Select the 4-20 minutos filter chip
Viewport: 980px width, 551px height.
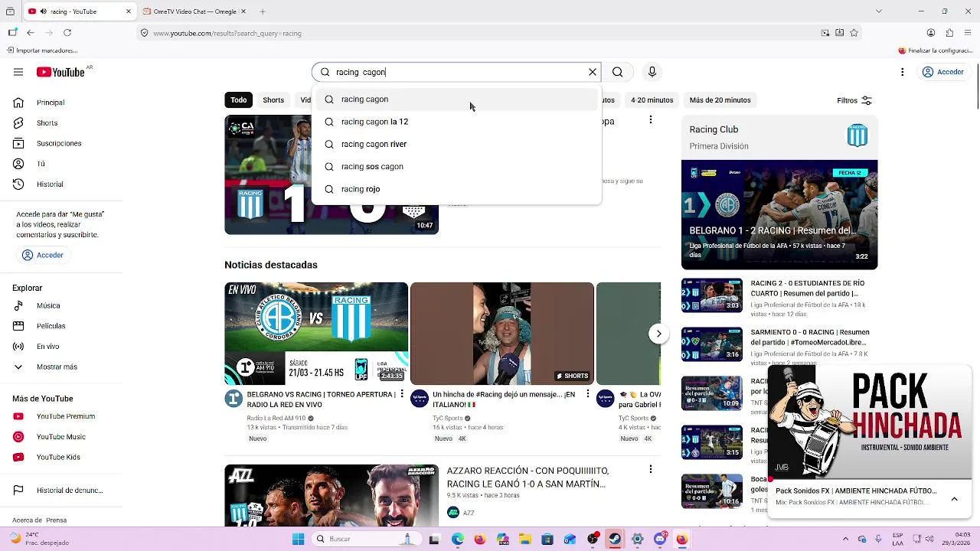[652, 100]
